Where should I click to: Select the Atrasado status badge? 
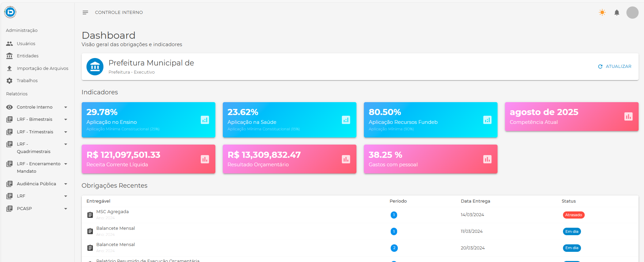click(573, 215)
